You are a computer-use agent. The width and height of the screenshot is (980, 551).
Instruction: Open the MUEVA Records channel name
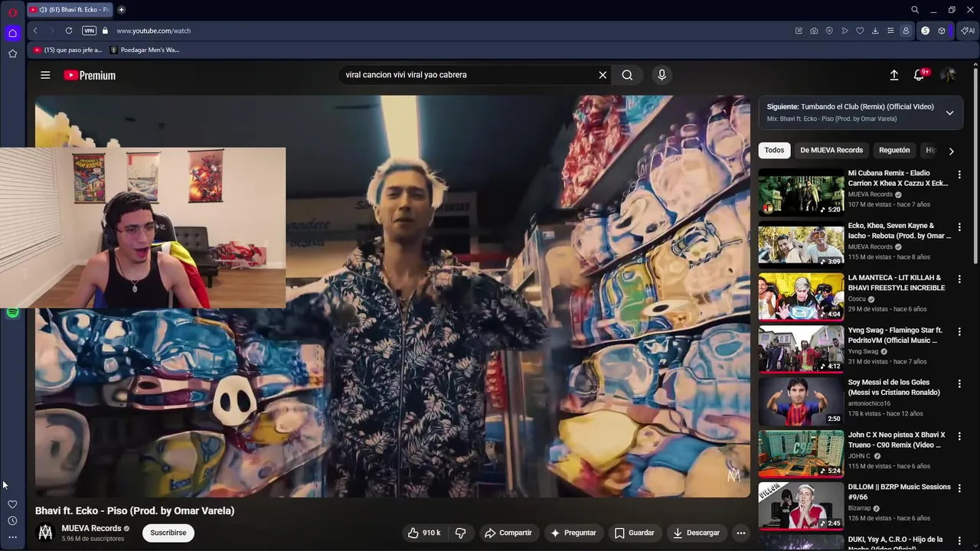pyautogui.click(x=91, y=528)
